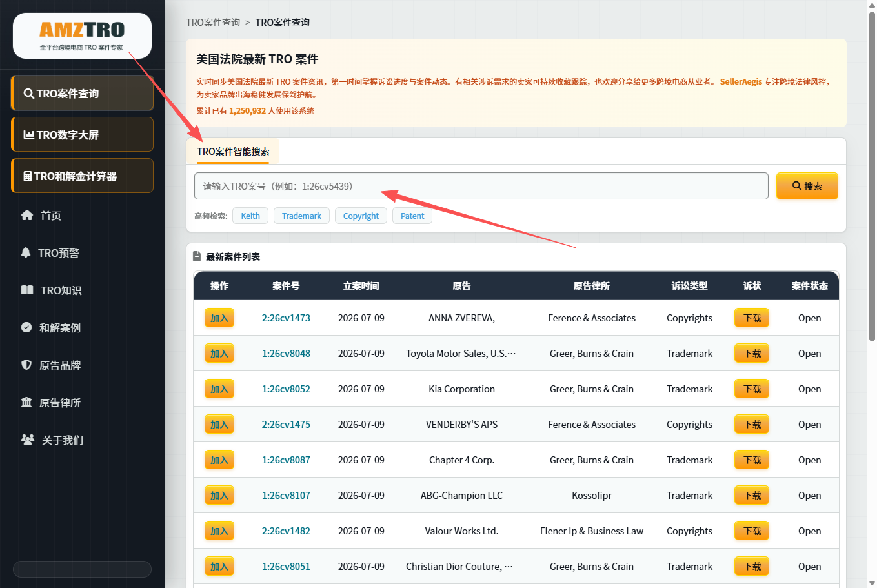The image size is (877, 588).
Task: Click the scroll-down arrow of the page scrollbar
Action: click(x=872, y=583)
